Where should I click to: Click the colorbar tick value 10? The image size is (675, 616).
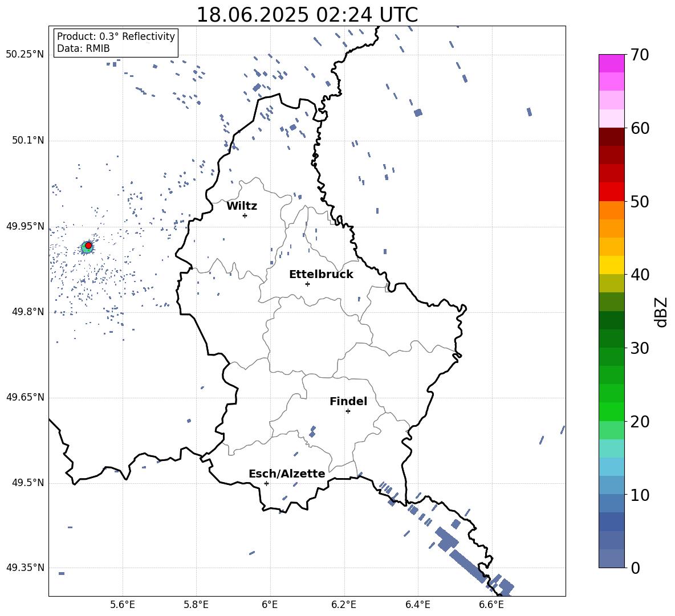point(640,495)
